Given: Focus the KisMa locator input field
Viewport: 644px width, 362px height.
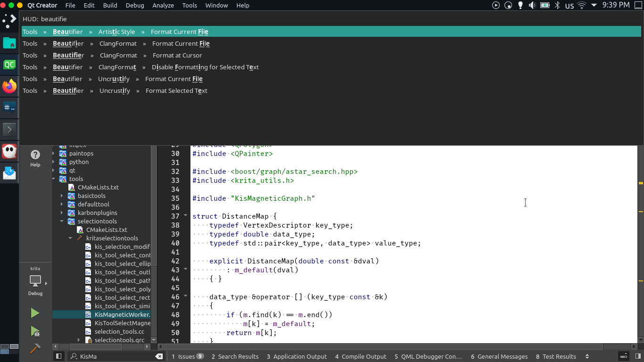Looking at the screenshot, I should (116, 356).
